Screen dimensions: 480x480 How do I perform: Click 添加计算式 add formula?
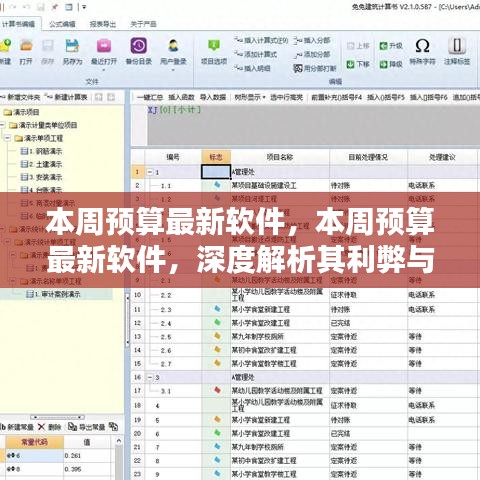(x=255, y=54)
